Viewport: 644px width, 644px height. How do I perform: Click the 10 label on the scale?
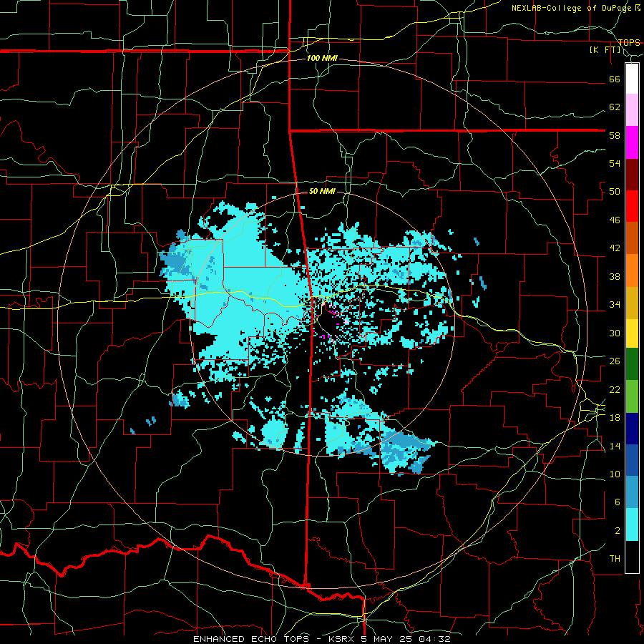(615, 474)
